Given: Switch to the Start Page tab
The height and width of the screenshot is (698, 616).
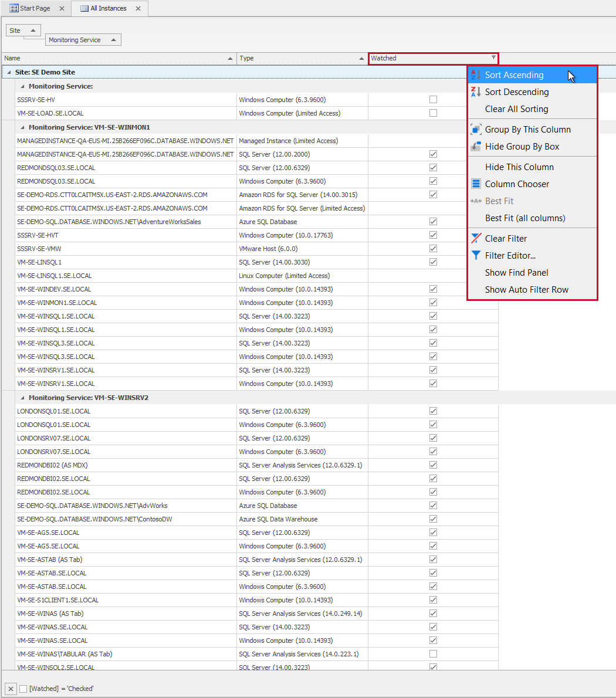Looking at the screenshot, I should tap(32, 8).
